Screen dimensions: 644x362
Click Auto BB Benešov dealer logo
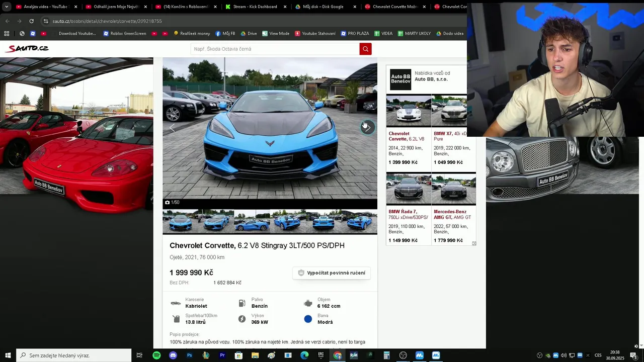coord(400,79)
